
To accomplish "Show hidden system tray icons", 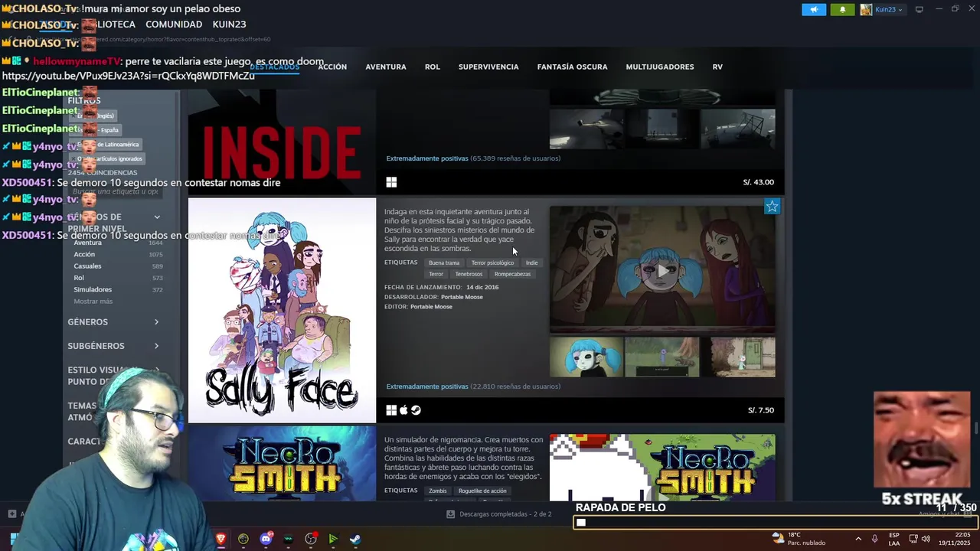I will click(858, 539).
